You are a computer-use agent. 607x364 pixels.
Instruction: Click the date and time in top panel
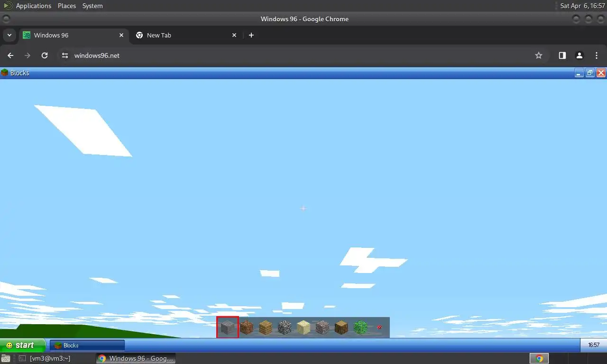tap(582, 6)
